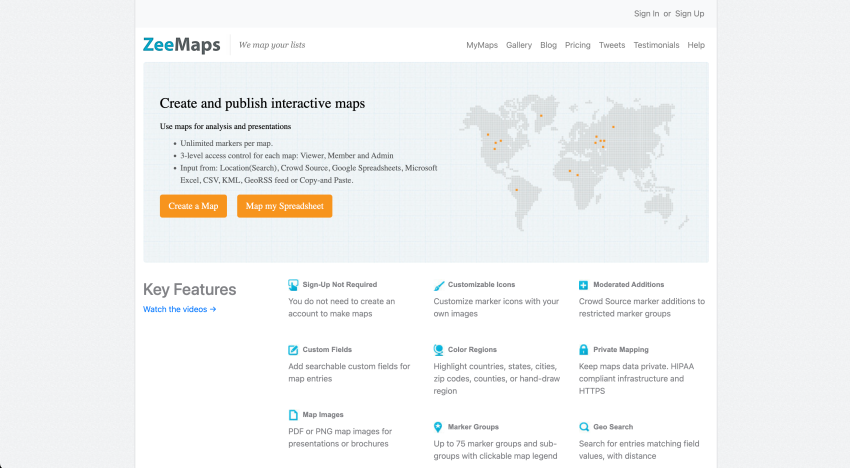Click the Sign Up link
The width and height of the screenshot is (850, 468).
click(690, 14)
